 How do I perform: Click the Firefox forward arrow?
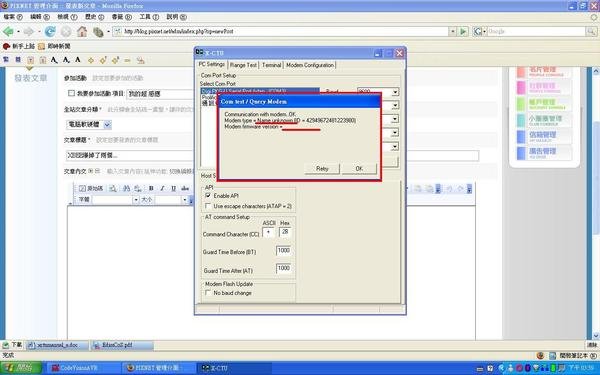pos(29,31)
